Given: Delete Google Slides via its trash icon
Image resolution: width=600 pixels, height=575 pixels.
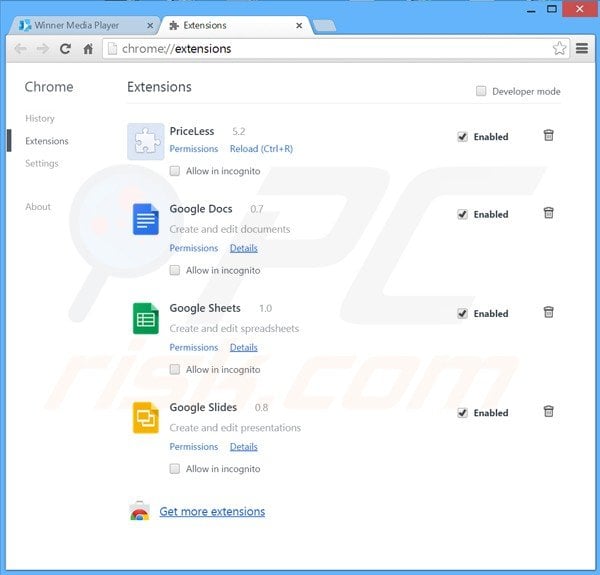Looking at the screenshot, I should pos(548,411).
